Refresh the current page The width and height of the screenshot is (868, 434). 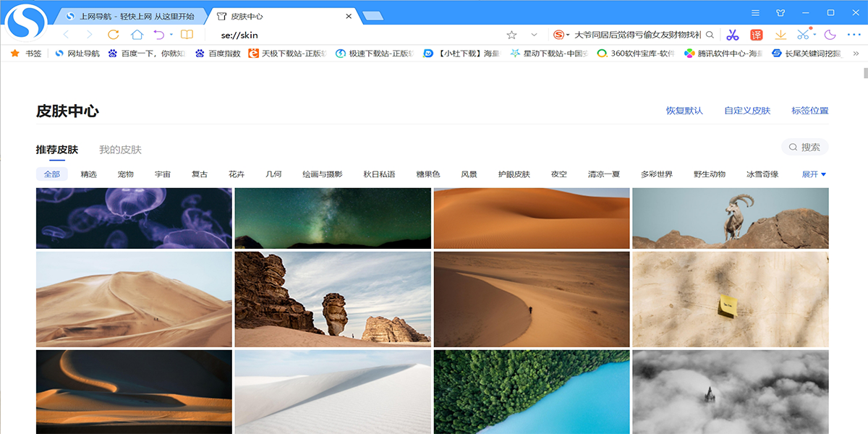click(114, 35)
